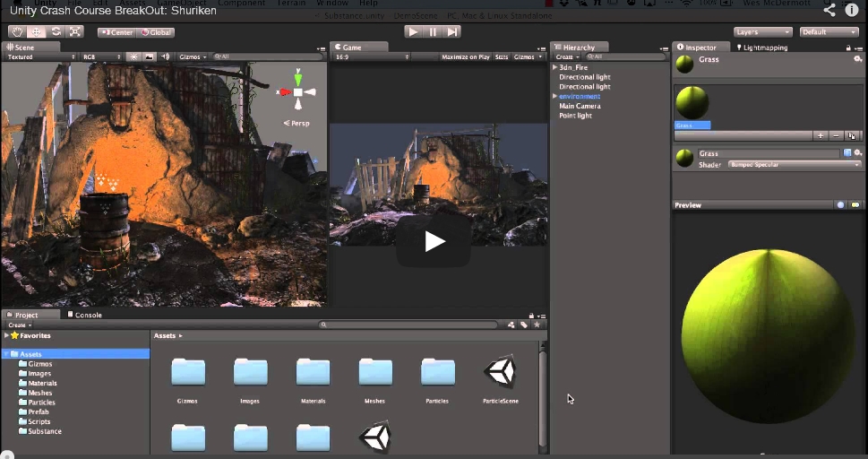Viewport: 868px width, 459px height.
Task: Click the Stats button in Game view
Action: click(x=501, y=56)
